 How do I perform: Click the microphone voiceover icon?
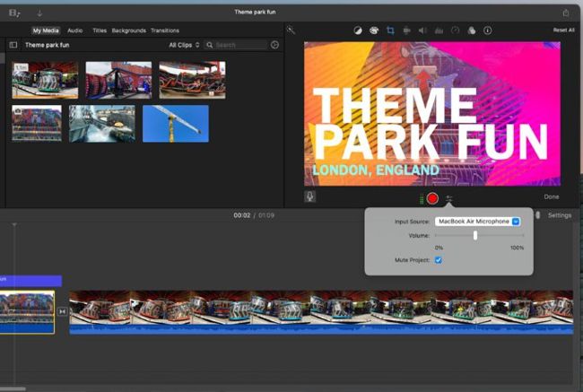point(310,196)
